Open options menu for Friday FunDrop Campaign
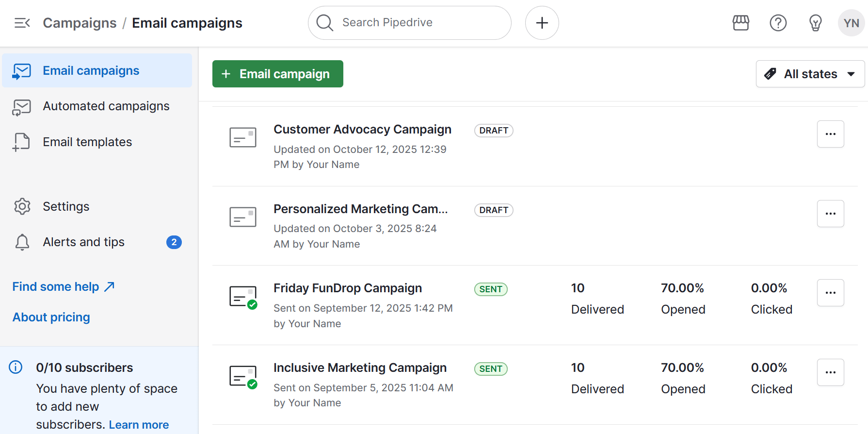Image resolution: width=868 pixels, height=434 pixels. click(830, 293)
